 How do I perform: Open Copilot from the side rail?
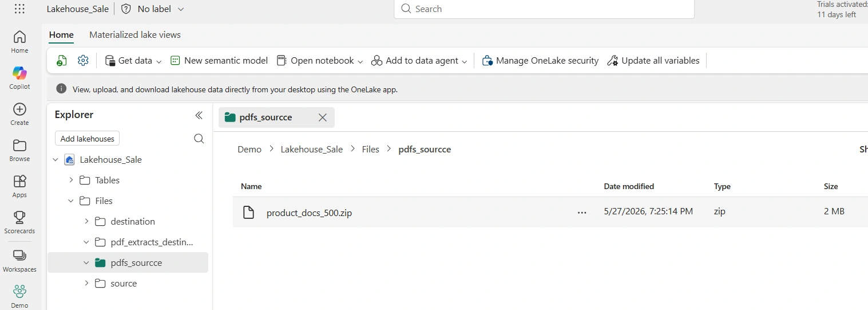[x=19, y=78]
